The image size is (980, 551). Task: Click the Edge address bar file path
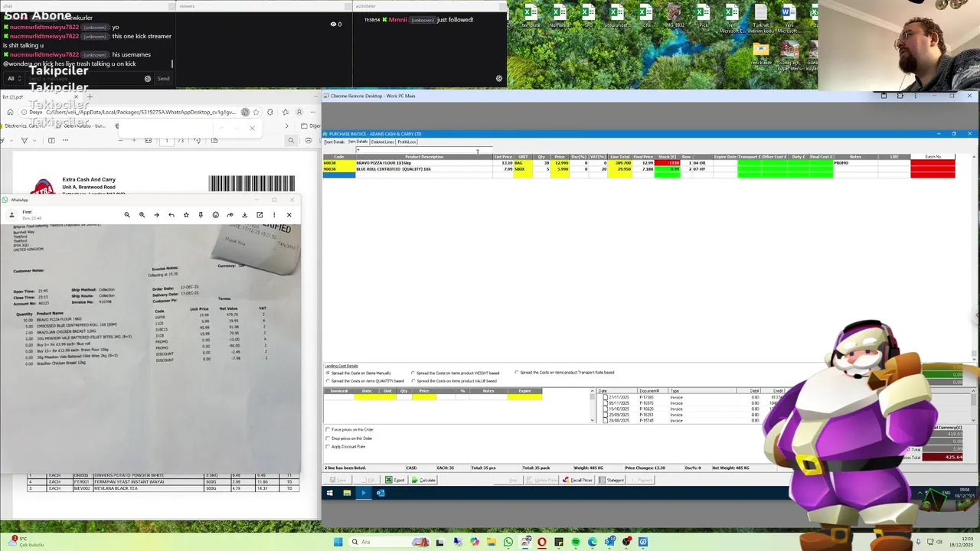142,112
